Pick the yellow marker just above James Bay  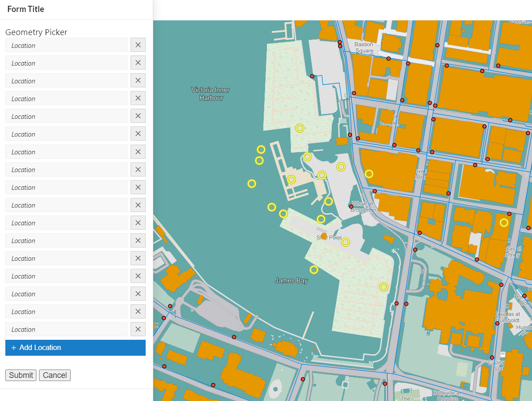(x=314, y=270)
